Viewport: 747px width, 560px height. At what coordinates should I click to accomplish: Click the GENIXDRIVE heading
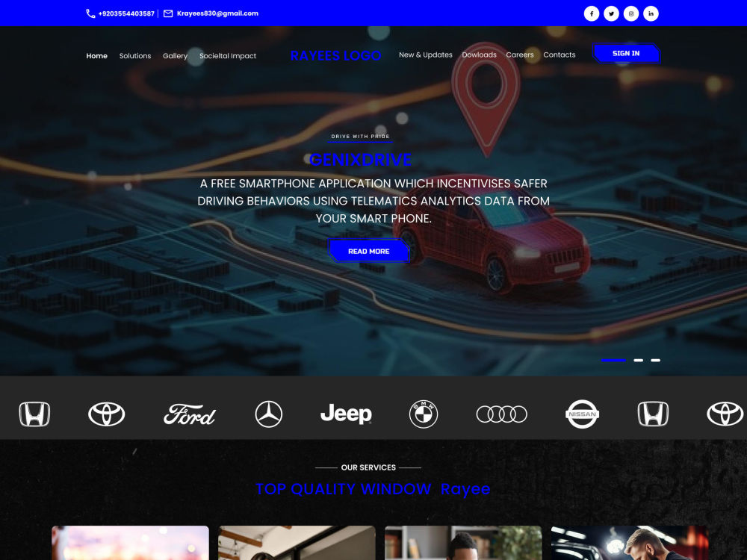tap(361, 160)
